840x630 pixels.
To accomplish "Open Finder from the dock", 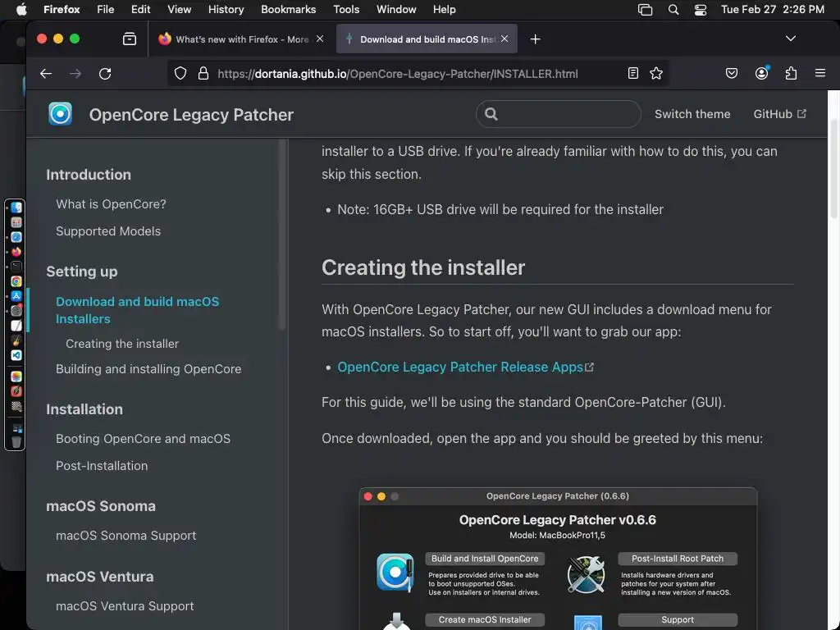I will tap(16, 208).
